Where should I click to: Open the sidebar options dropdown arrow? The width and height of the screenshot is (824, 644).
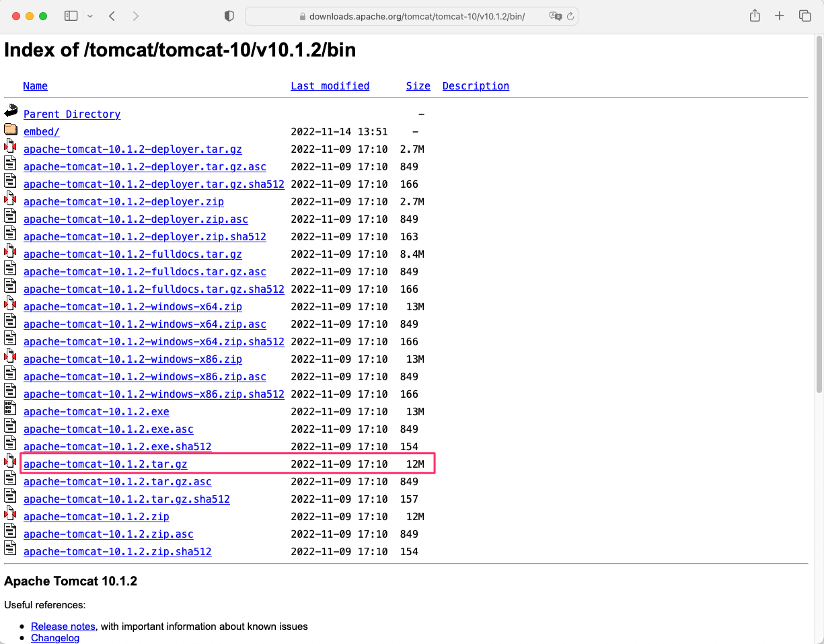(x=90, y=16)
